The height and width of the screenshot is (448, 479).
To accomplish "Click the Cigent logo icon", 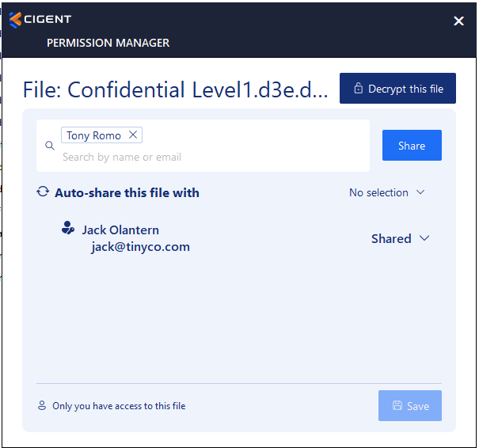I will click(x=15, y=20).
